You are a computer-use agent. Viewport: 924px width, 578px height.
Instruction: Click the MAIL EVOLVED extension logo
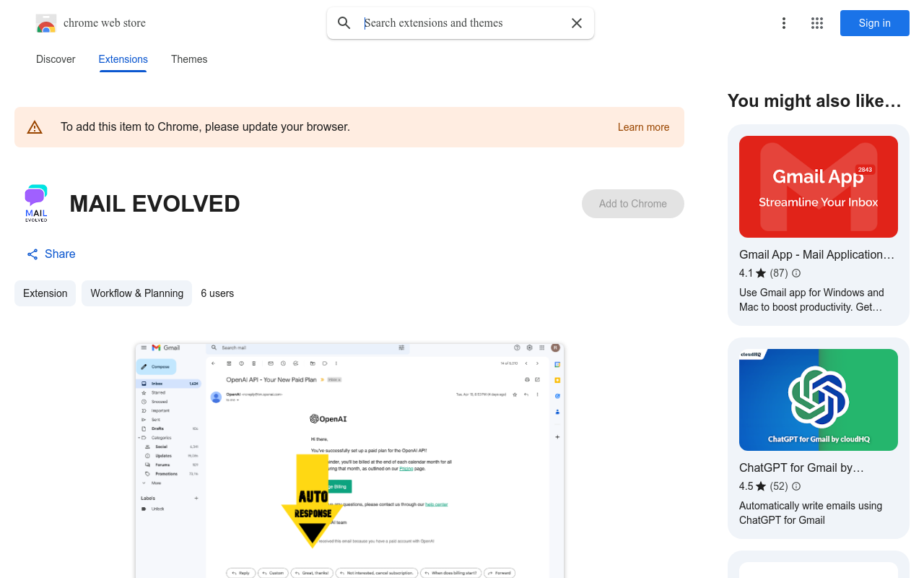tap(36, 204)
